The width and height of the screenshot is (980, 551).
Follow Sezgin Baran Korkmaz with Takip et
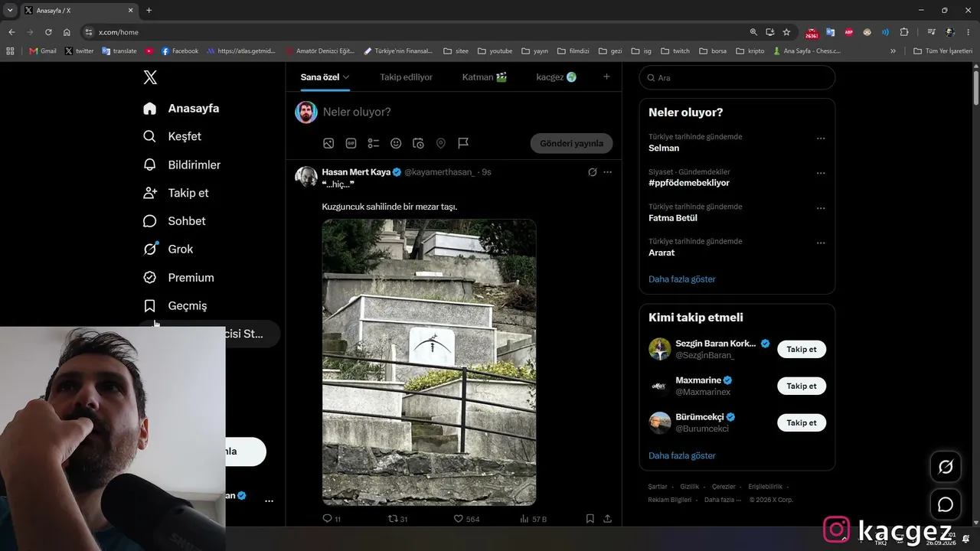tap(802, 349)
